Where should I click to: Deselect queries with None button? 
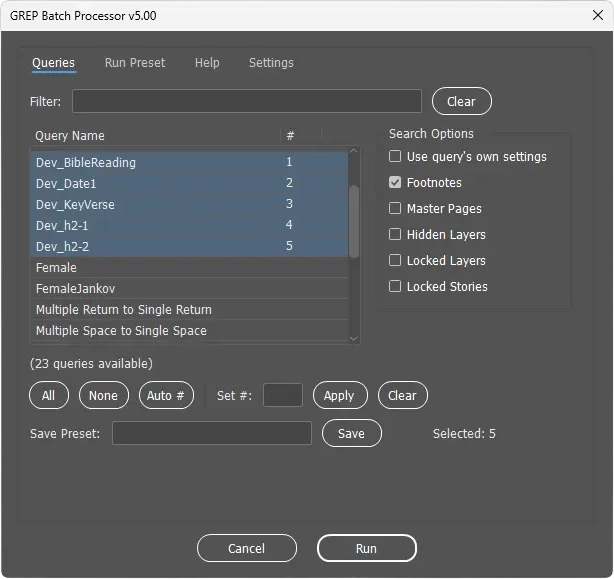pyautogui.click(x=103, y=395)
